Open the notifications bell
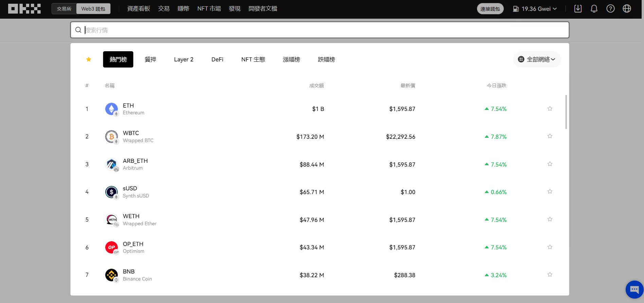This screenshot has width=644, height=303. pos(594,9)
